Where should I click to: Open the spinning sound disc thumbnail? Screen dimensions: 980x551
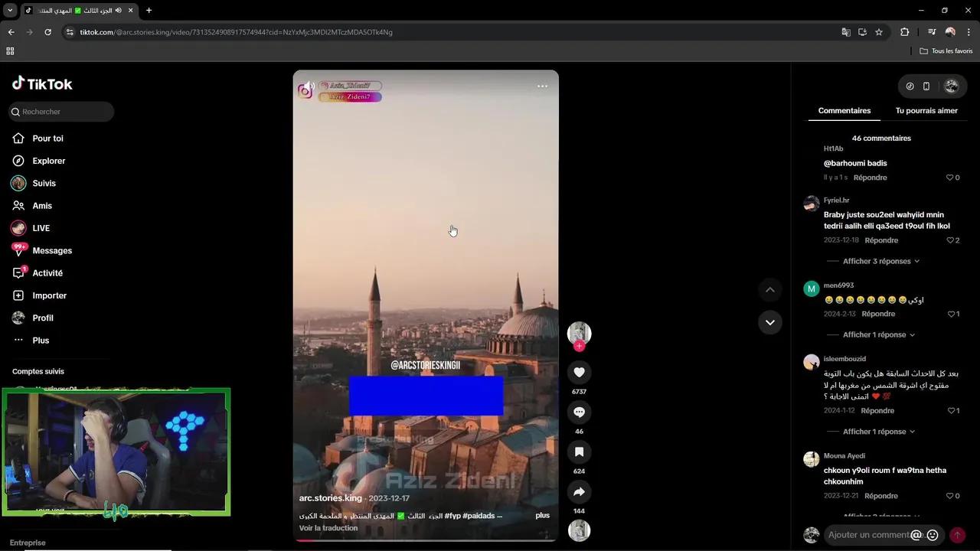click(579, 530)
